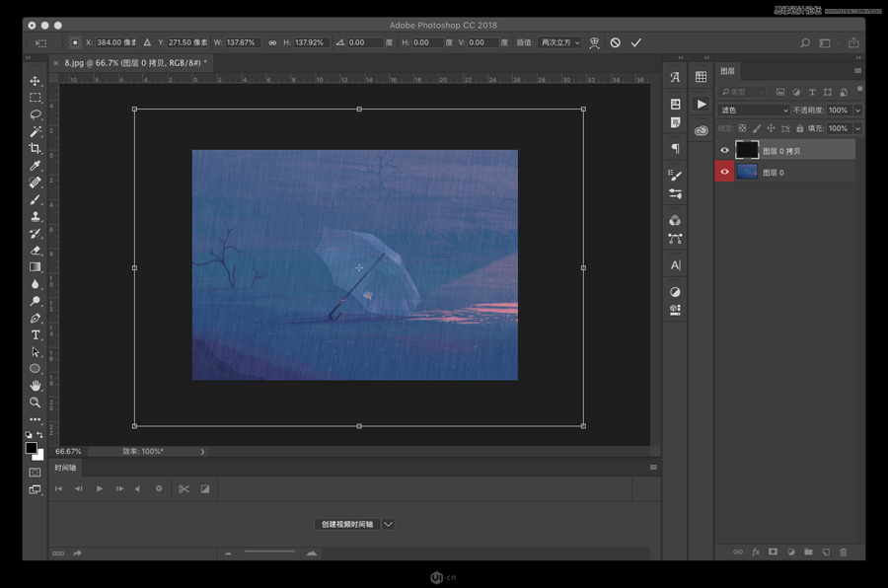Commit the transform with the checkmark
This screenshot has height=588, width=888.
(x=636, y=43)
